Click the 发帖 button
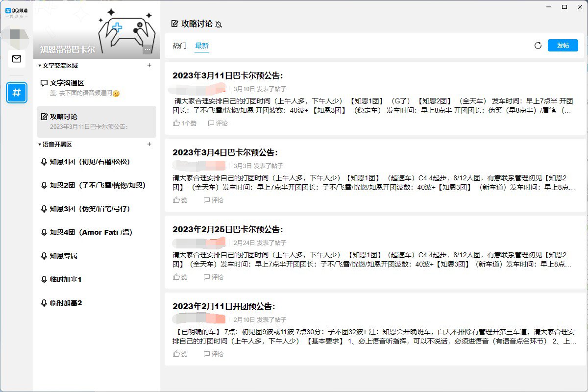The height and width of the screenshot is (392, 588). tap(563, 46)
